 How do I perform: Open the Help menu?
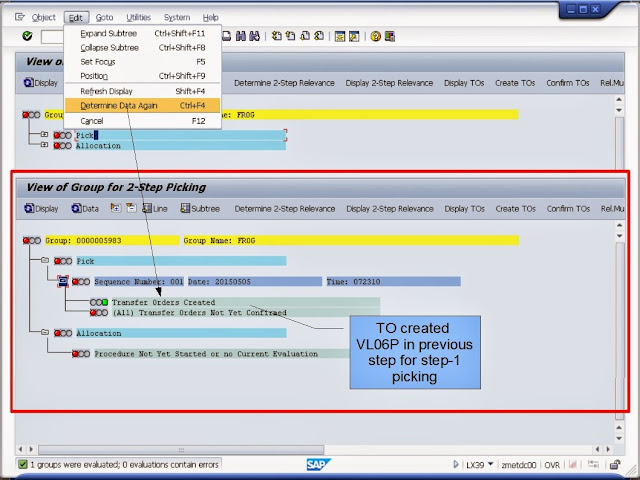pyautogui.click(x=211, y=17)
